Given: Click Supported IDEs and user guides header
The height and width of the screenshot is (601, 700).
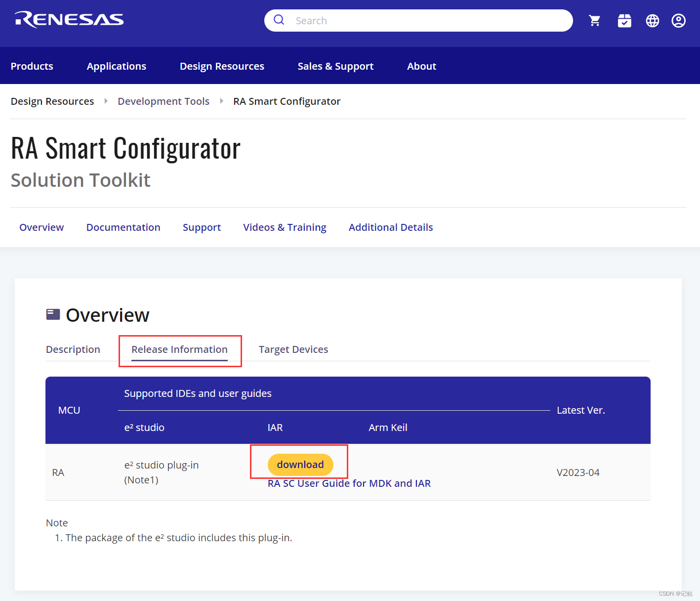Looking at the screenshot, I should [x=198, y=393].
